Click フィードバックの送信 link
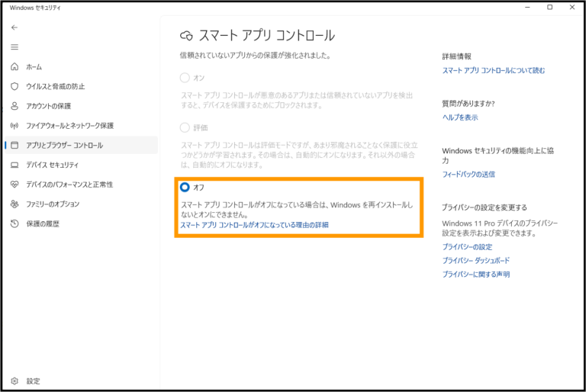 pyautogui.click(x=468, y=174)
